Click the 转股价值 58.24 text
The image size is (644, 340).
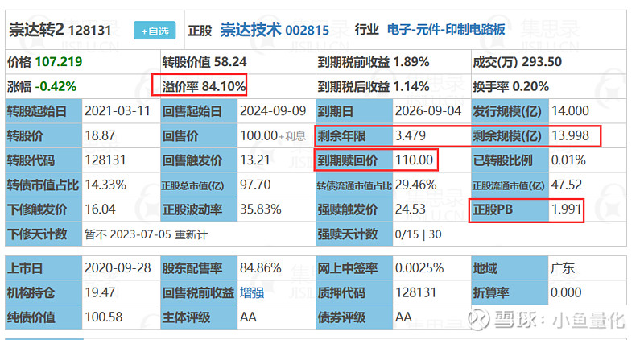(x=204, y=62)
